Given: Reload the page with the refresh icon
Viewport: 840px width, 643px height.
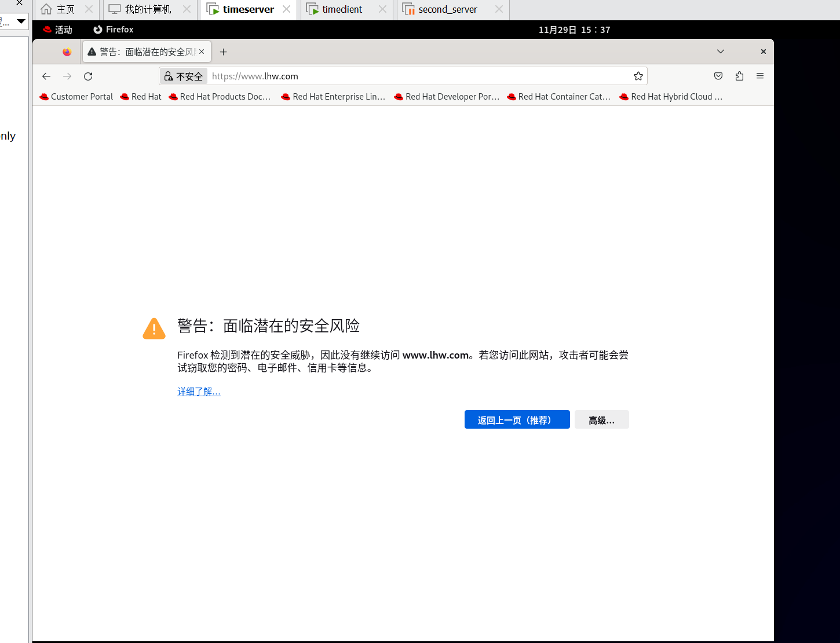Looking at the screenshot, I should tap(88, 76).
